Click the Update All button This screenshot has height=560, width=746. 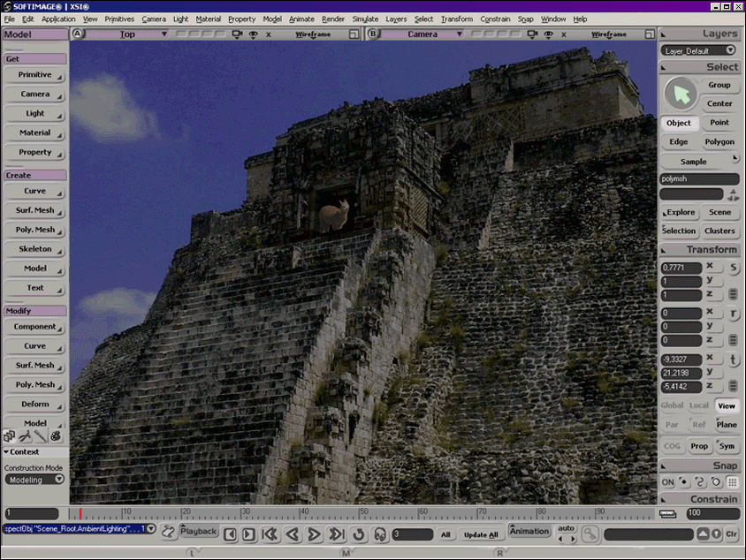click(x=481, y=534)
